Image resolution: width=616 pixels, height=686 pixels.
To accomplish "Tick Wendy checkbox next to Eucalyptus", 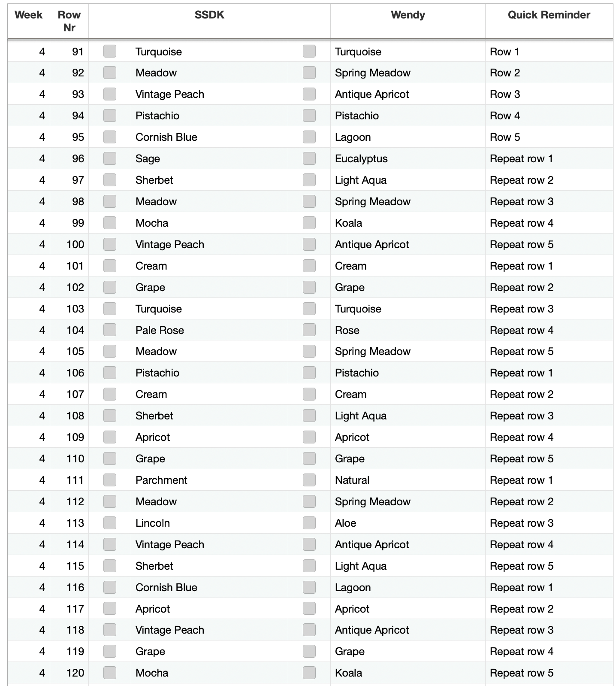I will [x=309, y=158].
